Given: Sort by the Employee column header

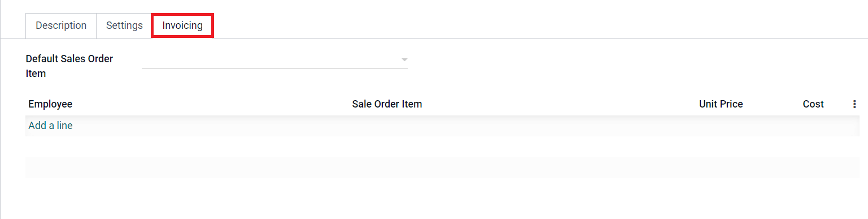Looking at the screenshot, I should 50,104.
